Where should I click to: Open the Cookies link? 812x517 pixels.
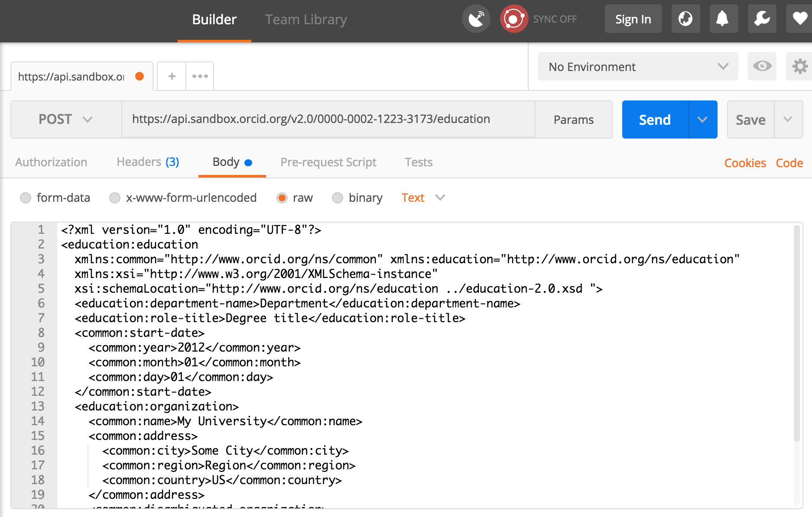click(x=745, y=163)
